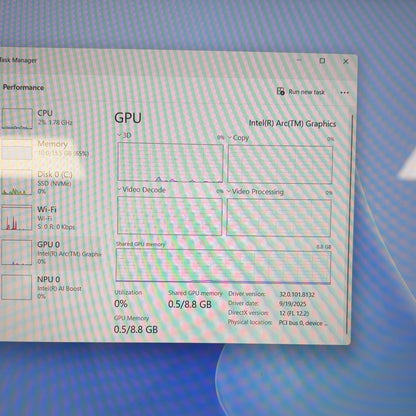Click physical location PCI bus 0 text
Image resolution: width=416 pixels, height=416 pixels.
pyautogui.click(x=303, y=323)
